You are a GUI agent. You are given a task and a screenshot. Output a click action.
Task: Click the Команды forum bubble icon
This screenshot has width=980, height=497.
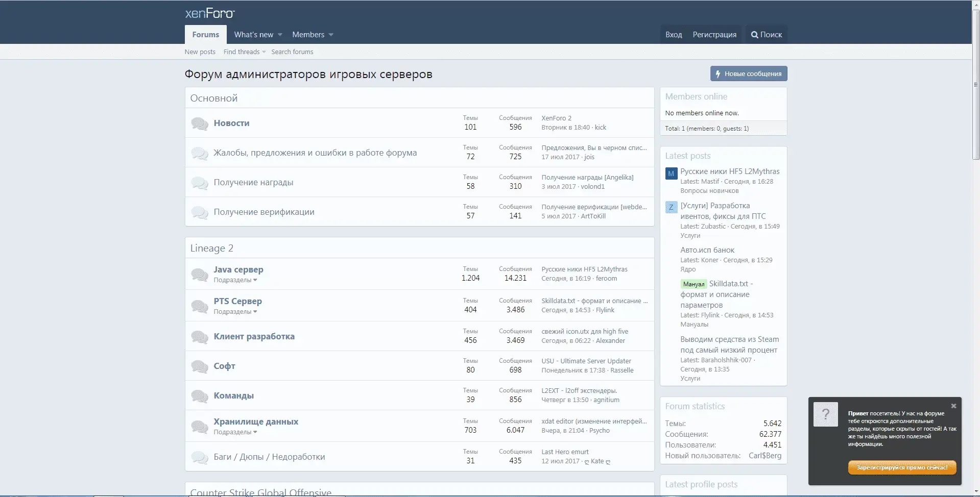[199, 396]
